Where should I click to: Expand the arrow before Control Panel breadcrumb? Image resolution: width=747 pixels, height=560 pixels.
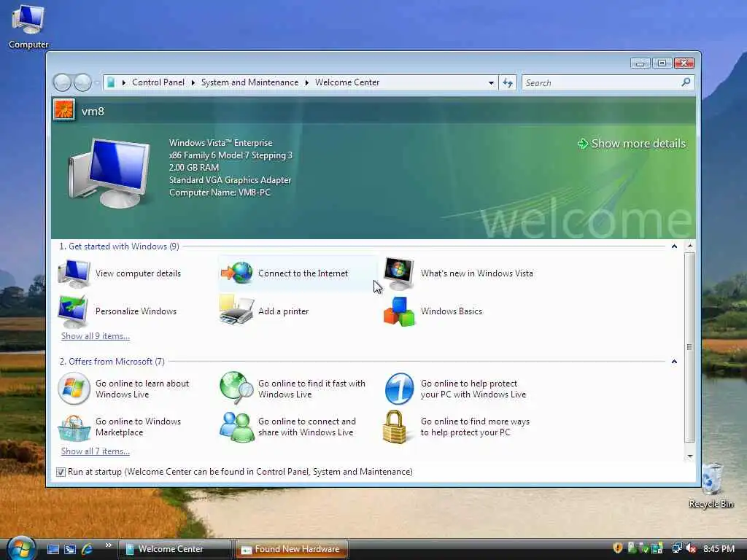pyautogui.click(x=124, y=82)
